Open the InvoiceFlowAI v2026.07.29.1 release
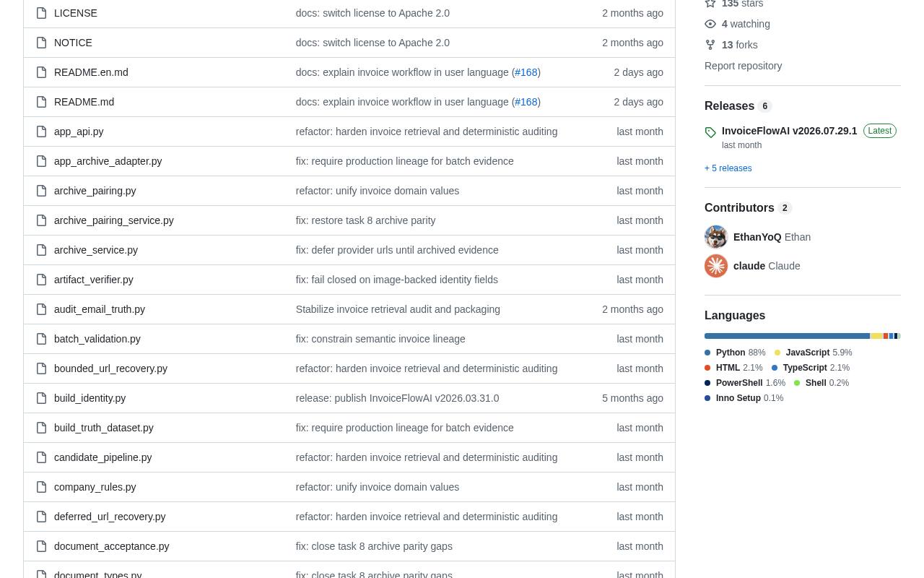Image resolution: width=924 pixels, height=578 pixels. pyautogui.click(x=789, y=131)
